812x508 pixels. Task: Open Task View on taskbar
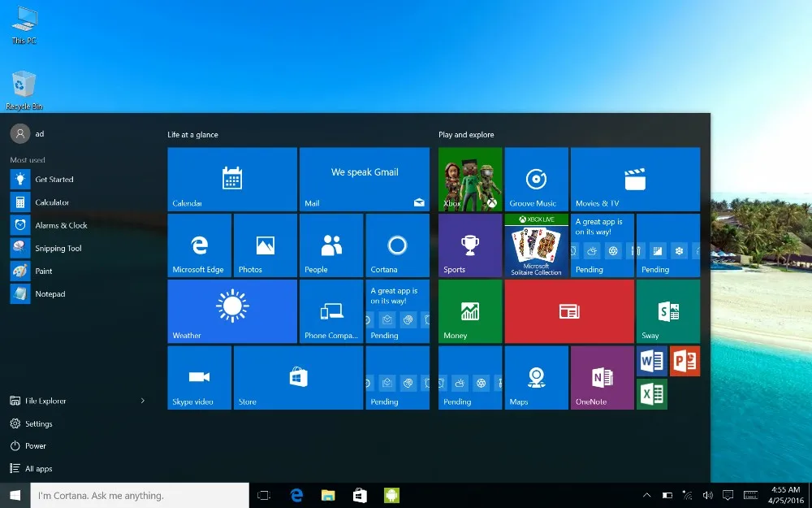(x=264, y=496)
